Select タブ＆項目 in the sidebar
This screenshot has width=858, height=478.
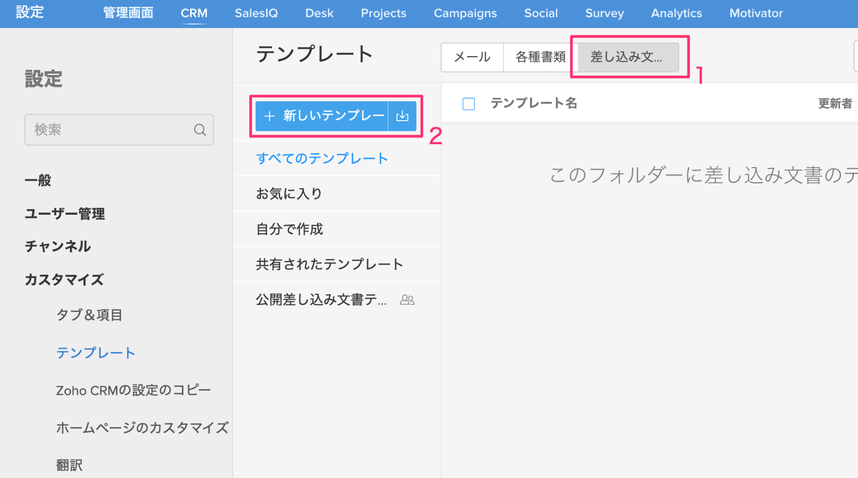click(x=89, y=315)
